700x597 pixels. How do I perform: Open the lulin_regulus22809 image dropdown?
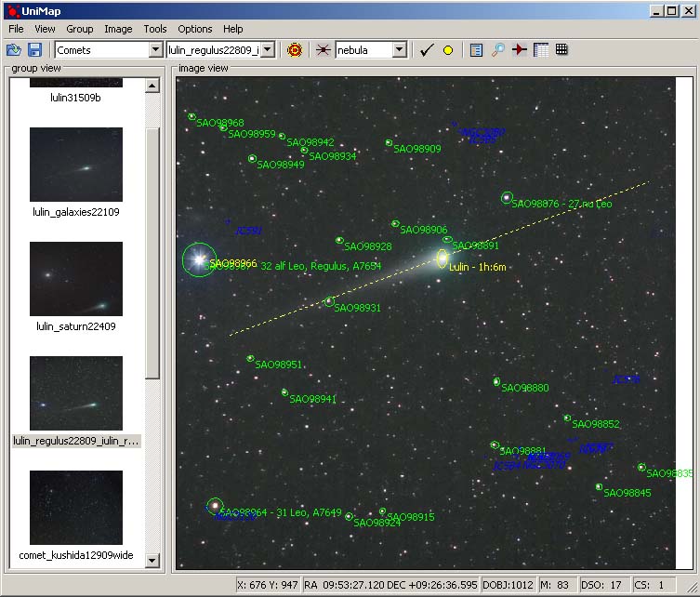point(268,49)
